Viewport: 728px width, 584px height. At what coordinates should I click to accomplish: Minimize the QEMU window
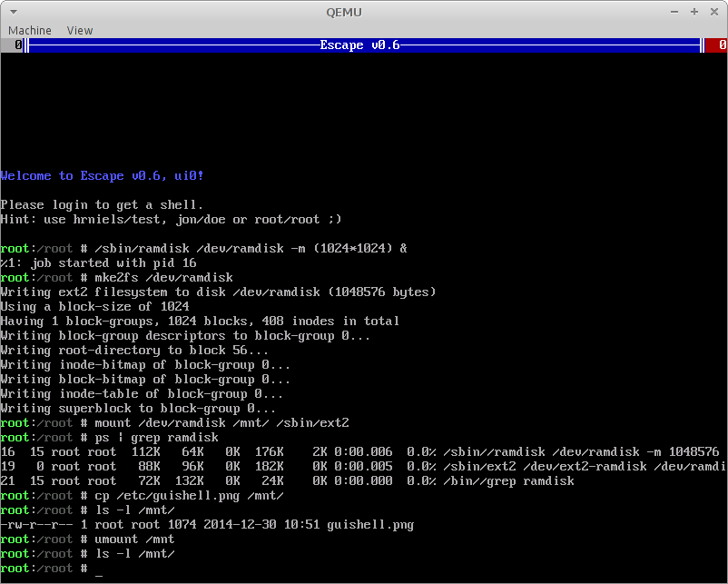coord(674,12)
